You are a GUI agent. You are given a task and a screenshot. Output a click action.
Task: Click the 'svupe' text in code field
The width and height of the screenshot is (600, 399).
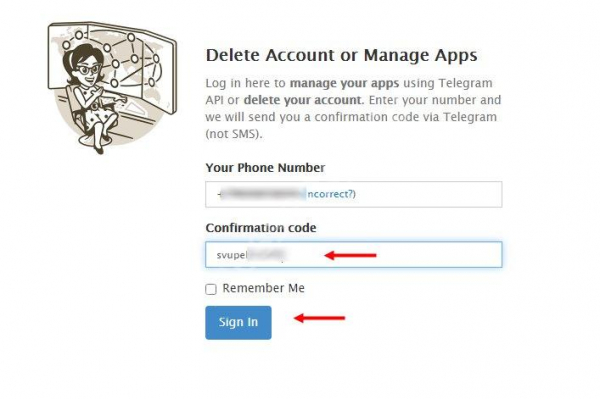(231, 255)
